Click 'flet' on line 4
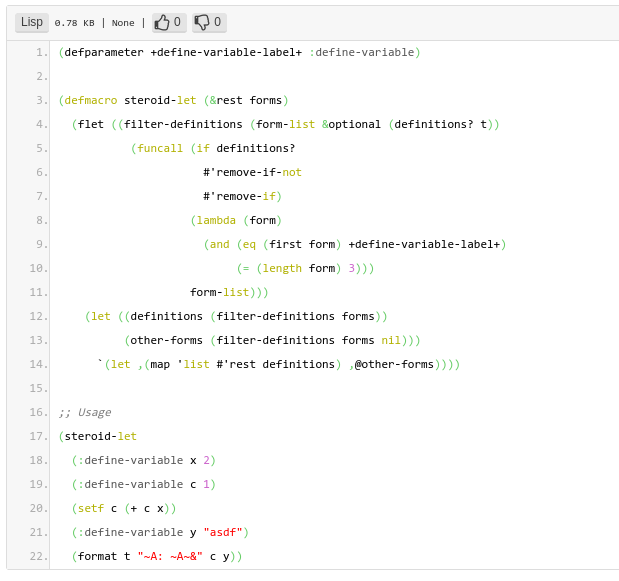619x581 pixels. (91, 124)
